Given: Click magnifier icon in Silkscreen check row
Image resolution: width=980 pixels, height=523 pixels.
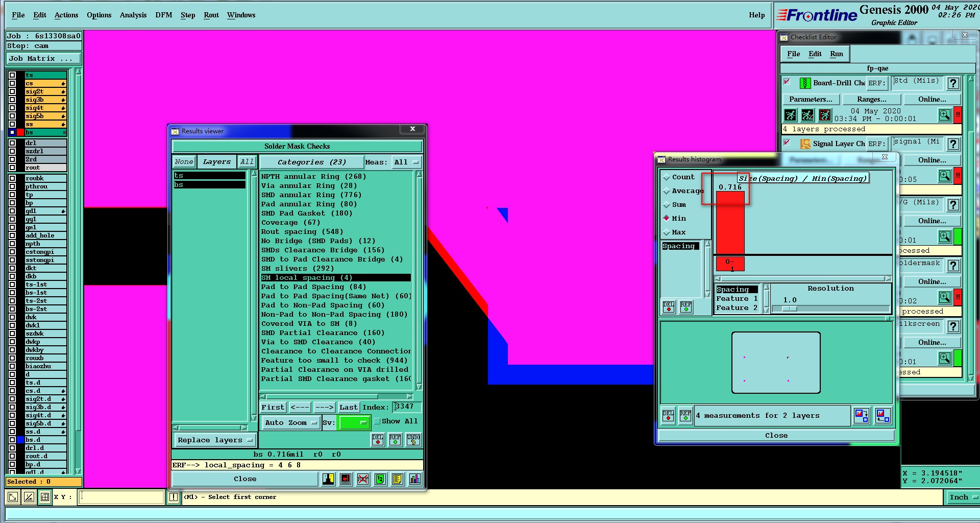Looking at the screenshot, I should [x=945, y=358].
